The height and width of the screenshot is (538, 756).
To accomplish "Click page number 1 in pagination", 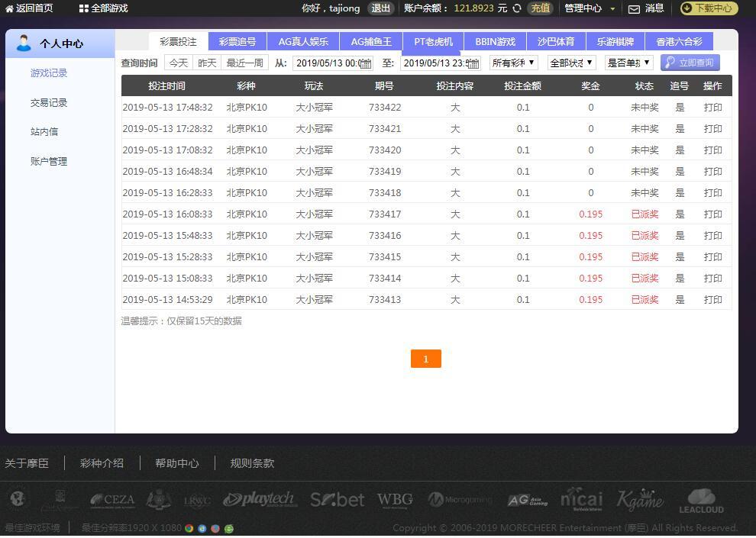I will pos(425,359).
